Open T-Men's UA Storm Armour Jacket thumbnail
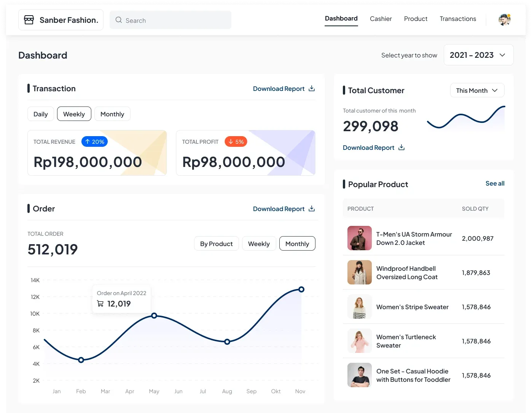Viewport: 532px width, 413px height. pyautogui.click(x=360, y=238)
